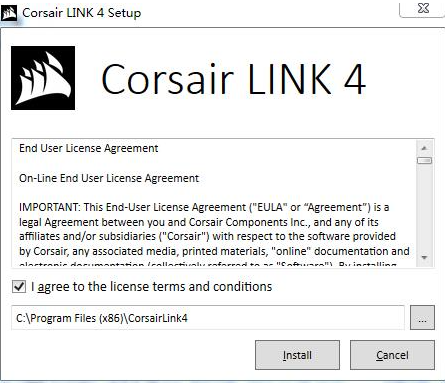This screenshot has height=383, width=445.
Task: Click the empty EULA scrollbar track below thumb
Action: coord(424,207)
